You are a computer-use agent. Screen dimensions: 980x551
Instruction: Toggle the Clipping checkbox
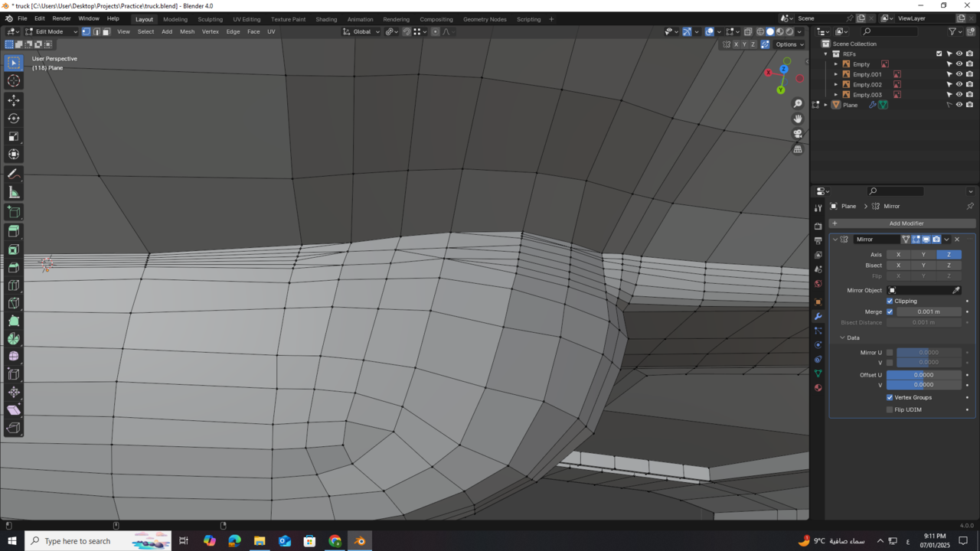click(890, 301)
